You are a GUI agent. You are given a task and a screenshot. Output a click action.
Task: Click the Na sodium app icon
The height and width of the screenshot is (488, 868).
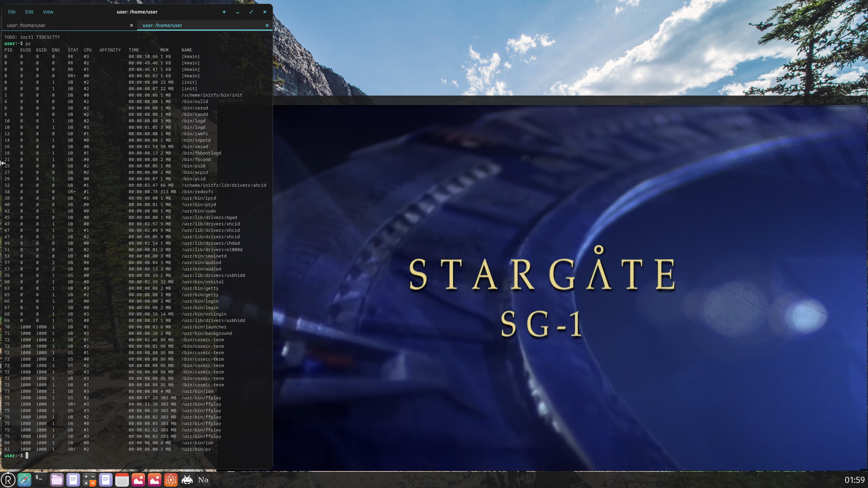pyautogui.click(x=203, y=480)
